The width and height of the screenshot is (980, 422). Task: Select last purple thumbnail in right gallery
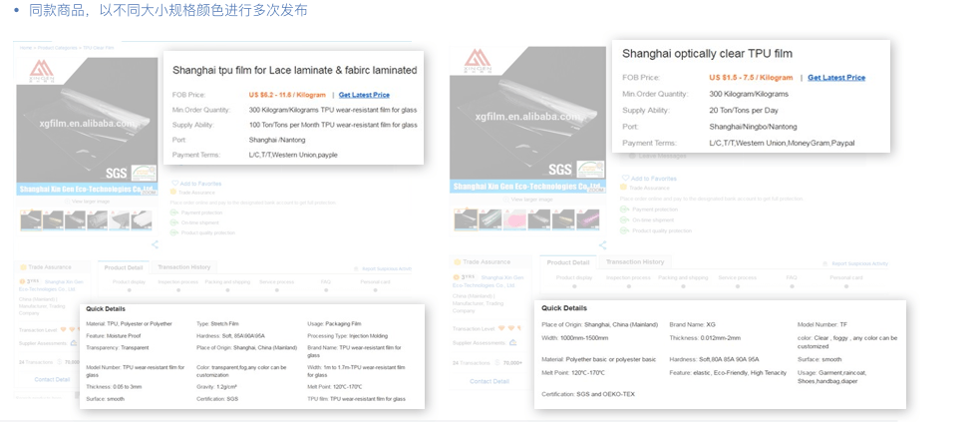pyautogui.click(x=587, y=219)
